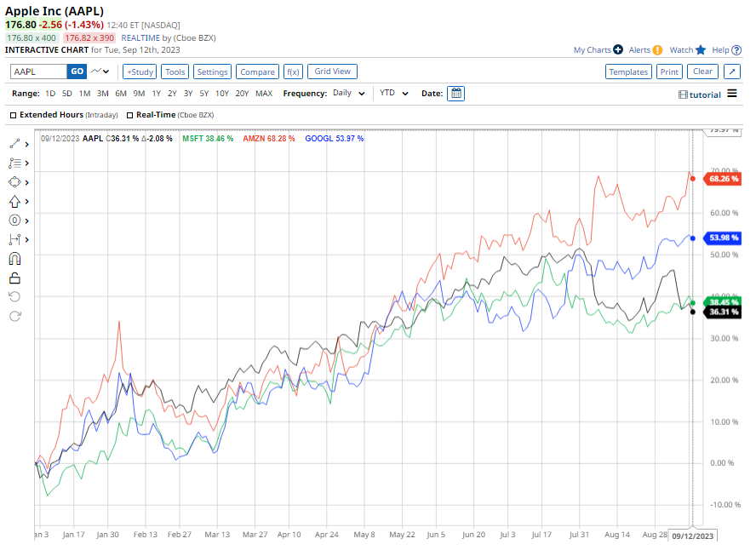Click the tutorial link
Screen dimensions: 756x550
705,95
